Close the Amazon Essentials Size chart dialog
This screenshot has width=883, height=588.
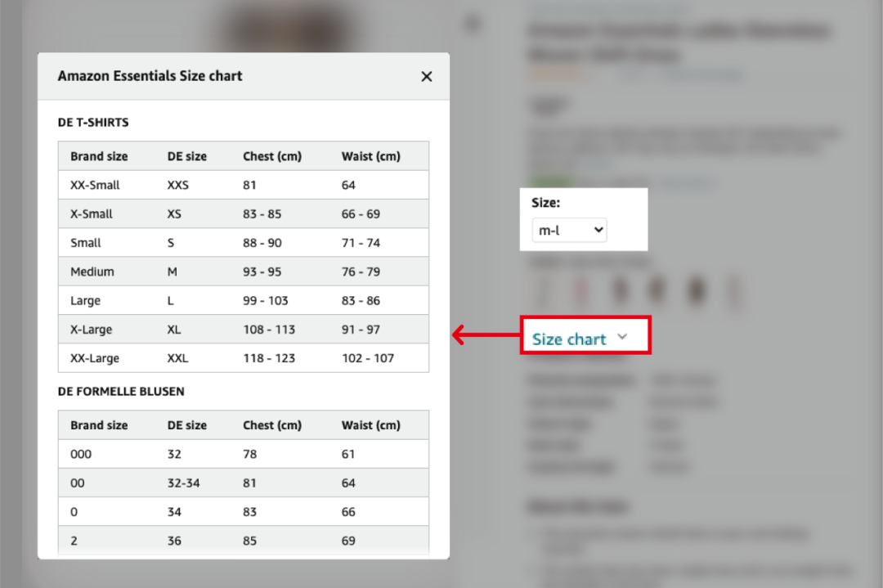tap(426, 77)
